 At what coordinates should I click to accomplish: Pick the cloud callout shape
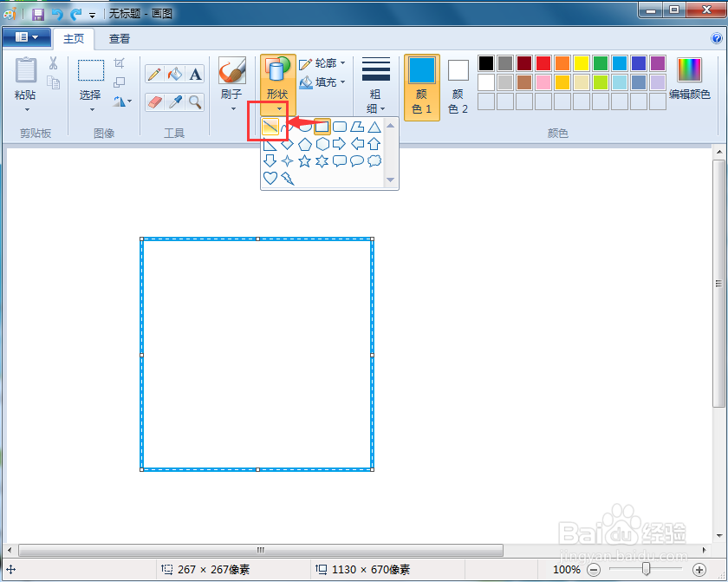point(374,161)
